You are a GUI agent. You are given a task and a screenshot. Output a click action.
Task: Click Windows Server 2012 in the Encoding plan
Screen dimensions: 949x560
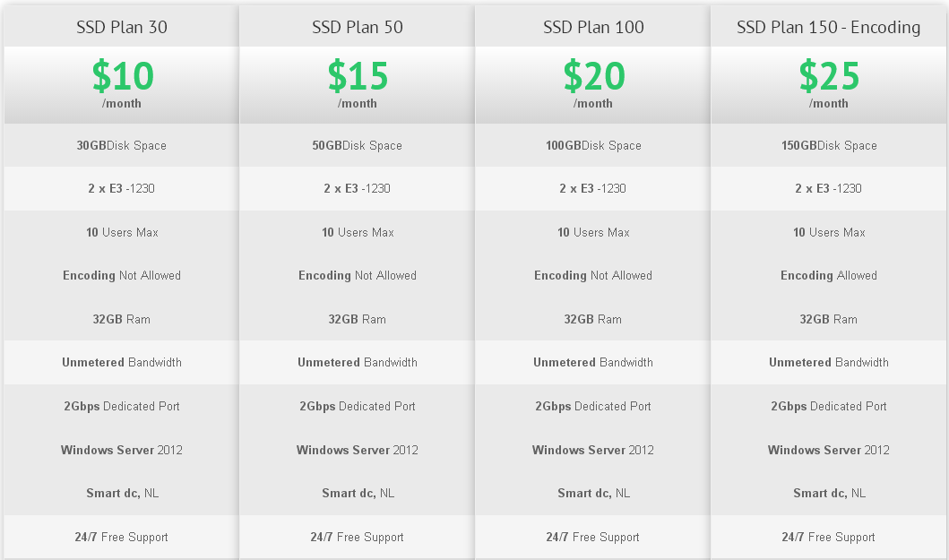(x=829, y=450)
